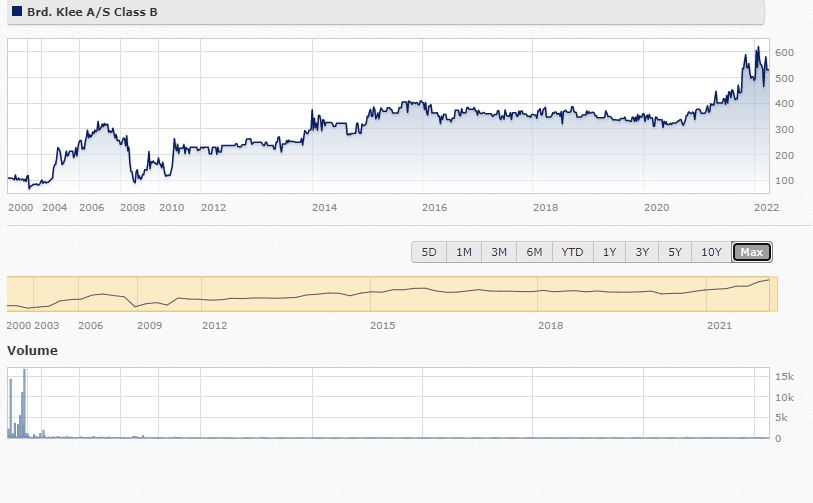Set chart range to 6M
This screenshot has width=813, height=503.
[x=534, y=252]
